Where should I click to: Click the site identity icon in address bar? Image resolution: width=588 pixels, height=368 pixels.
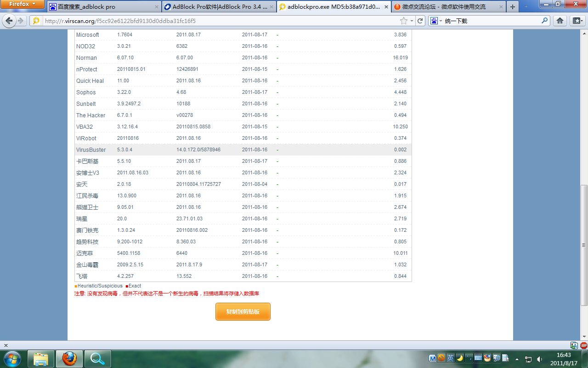coord(36,21)
